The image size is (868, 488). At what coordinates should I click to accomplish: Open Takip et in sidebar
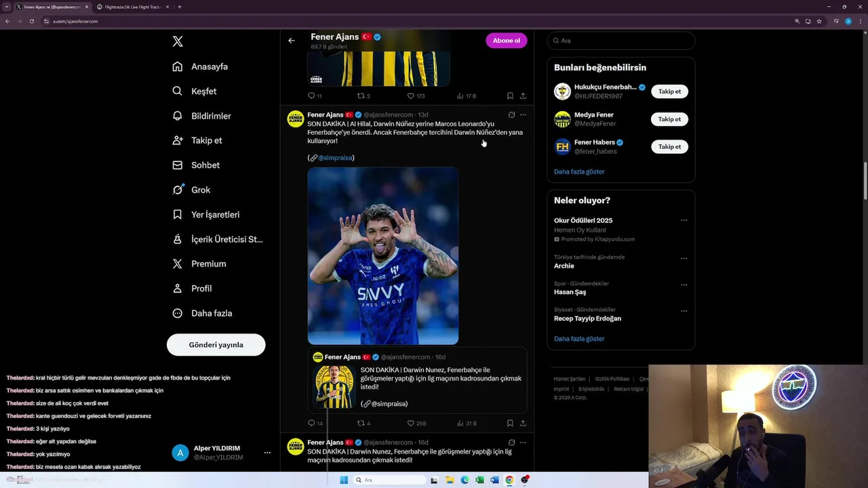[x=197, y=140]
